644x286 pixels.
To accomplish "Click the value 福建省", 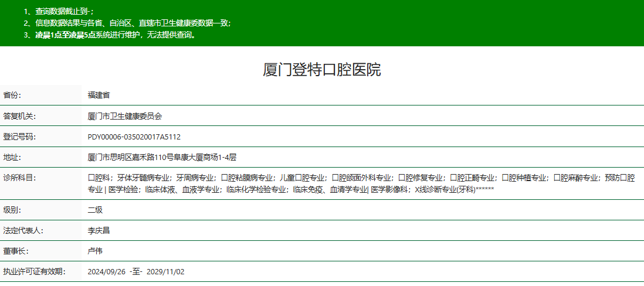I will pos(99,95).
